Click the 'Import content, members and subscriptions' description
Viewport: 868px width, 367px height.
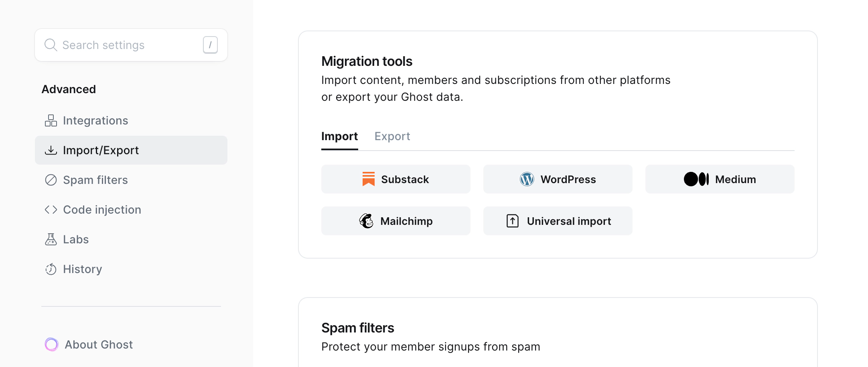click(496, 88)
